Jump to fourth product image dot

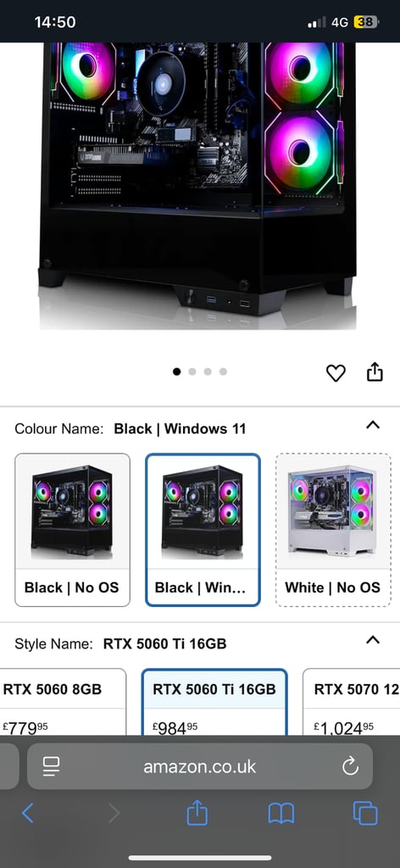tap(223, 371)
